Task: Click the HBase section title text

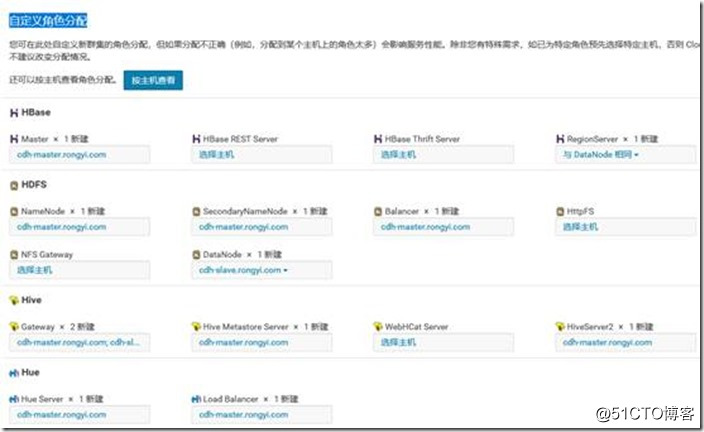Action: pos(36,112)
